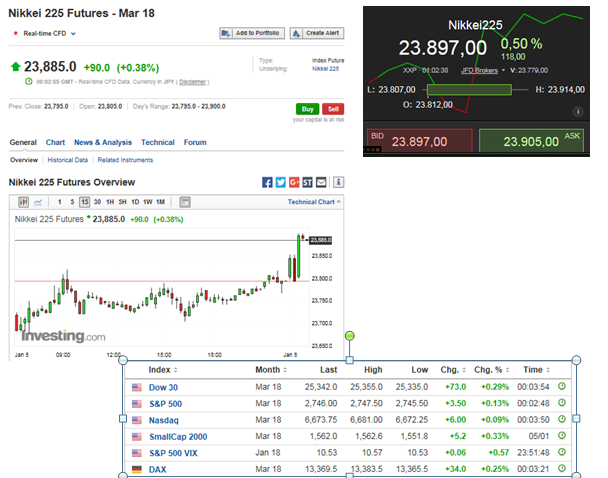Image resolution: width=608 pixels, height=478 pixels.
Task: Switch chart interval to 1H
Action: click(x=110, y=202)
